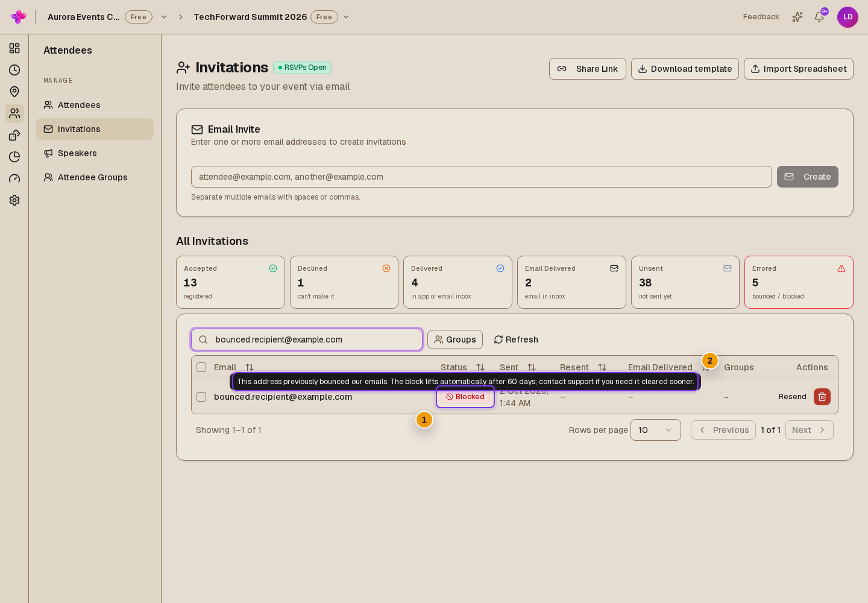Open the notifications bell
The width and height of the screenshot is (868, 603).
819,17
